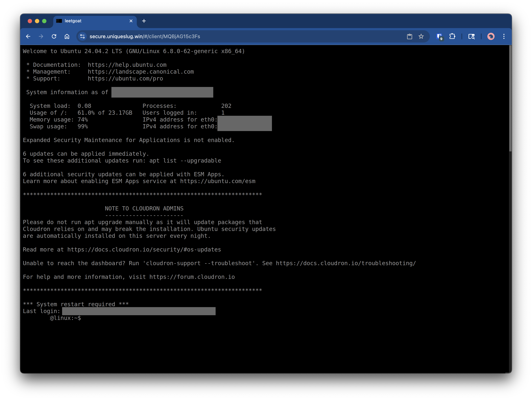Click the https://ubuntu.com/esm URL text
This screenshot has height=400, width=532.
[x=218, y=181]
